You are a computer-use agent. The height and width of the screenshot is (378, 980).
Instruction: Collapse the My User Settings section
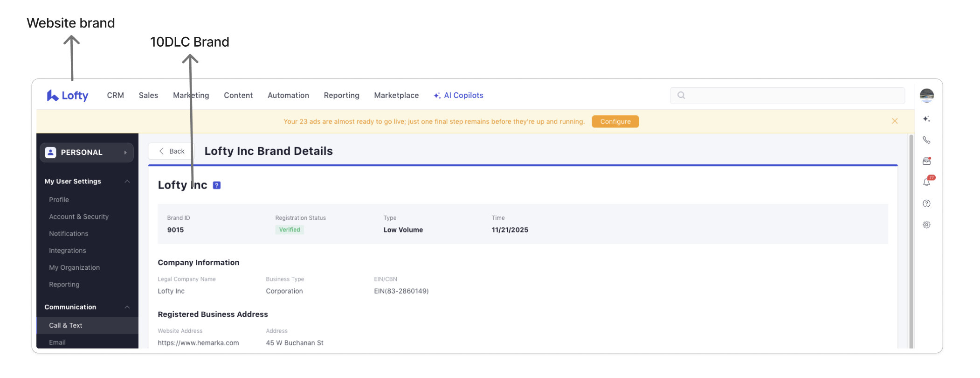(x=127, y=182)
